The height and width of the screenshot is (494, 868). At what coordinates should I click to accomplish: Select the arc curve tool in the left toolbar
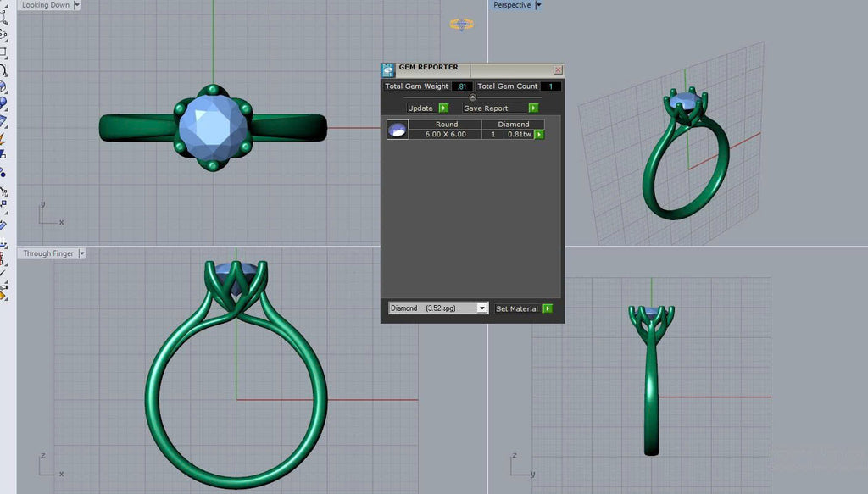coord(3,69)
